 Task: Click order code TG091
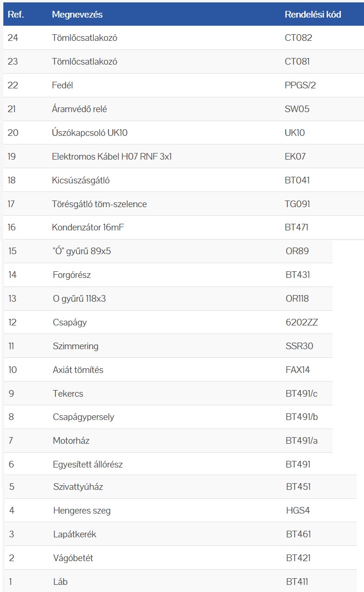point(298,204)
